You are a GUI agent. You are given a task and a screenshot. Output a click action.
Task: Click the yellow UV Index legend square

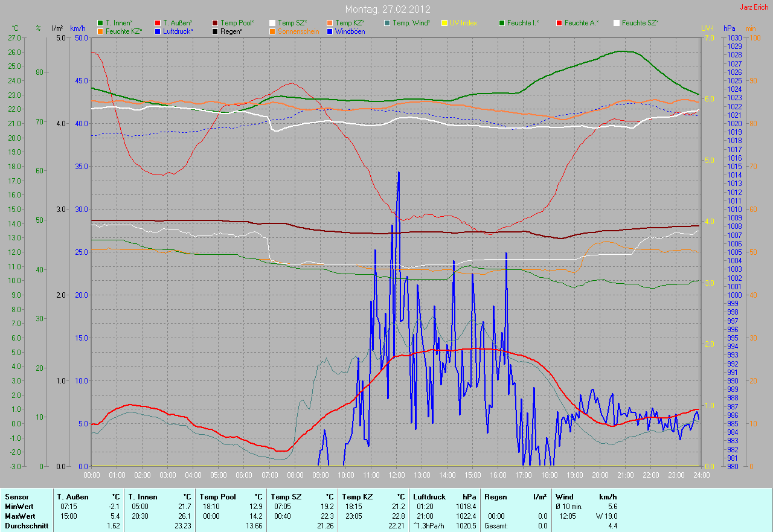click(444, 23)
